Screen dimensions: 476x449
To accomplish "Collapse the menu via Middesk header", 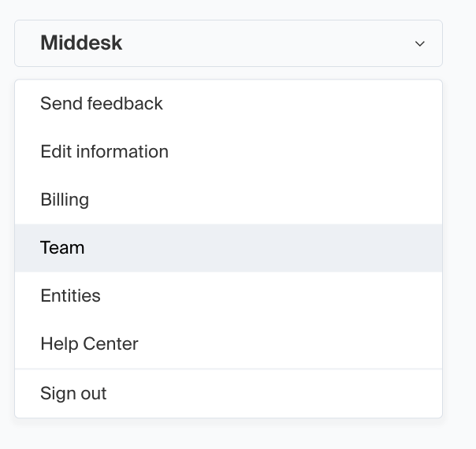I will click(228, 43).
